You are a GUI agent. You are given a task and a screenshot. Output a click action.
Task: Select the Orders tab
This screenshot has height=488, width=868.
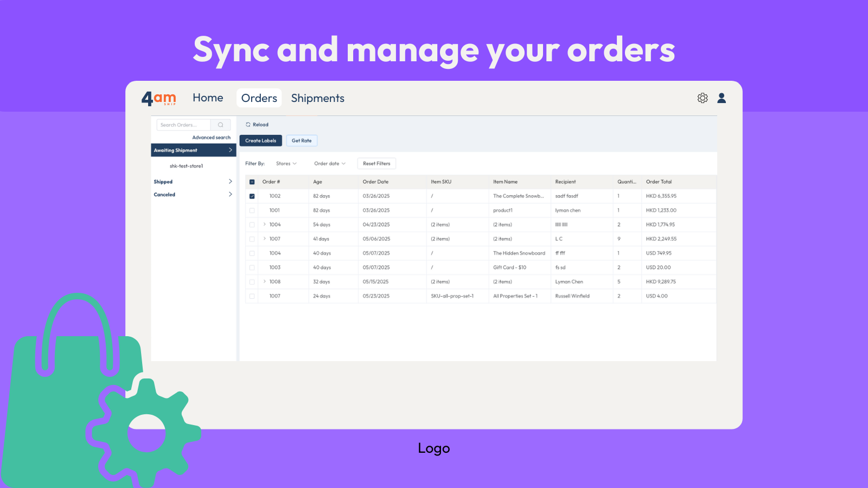259,98
